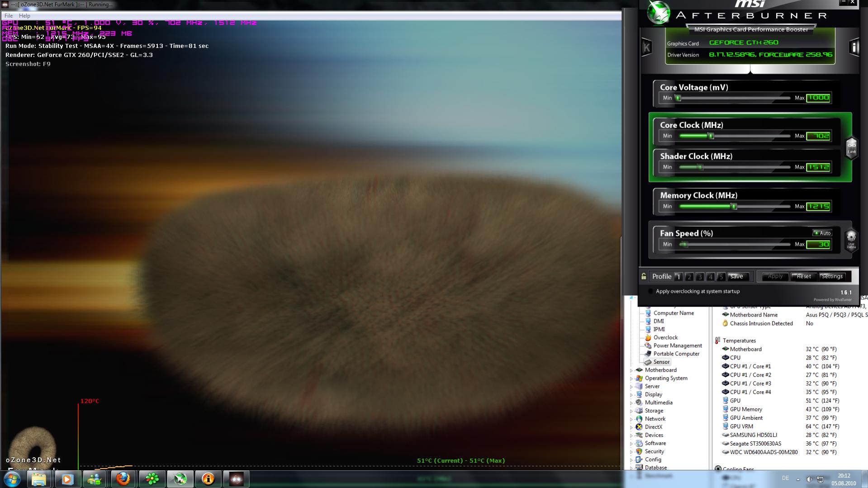Click the Kombustor K button in Afterburner

click(646, 47)
